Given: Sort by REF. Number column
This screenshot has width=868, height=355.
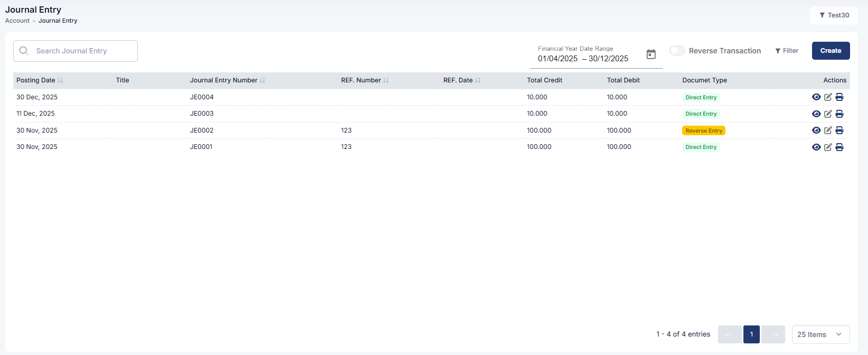Looking at the screenshot, I should click(x=386, y=80).
